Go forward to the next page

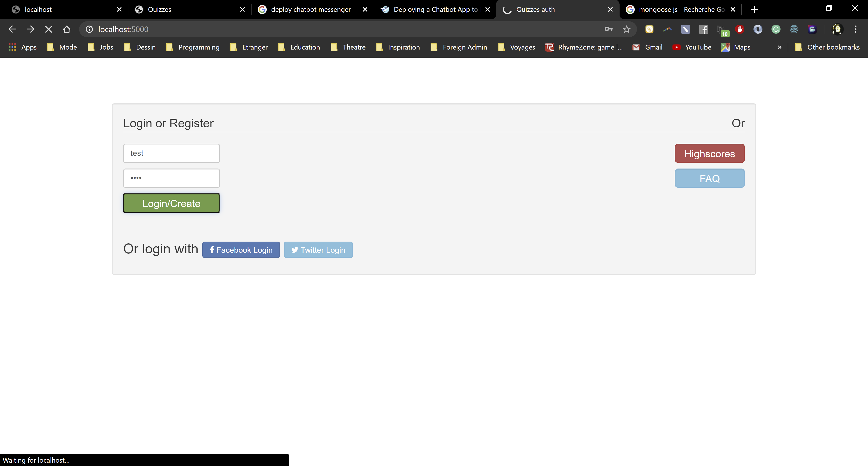(x=30, y=29)
